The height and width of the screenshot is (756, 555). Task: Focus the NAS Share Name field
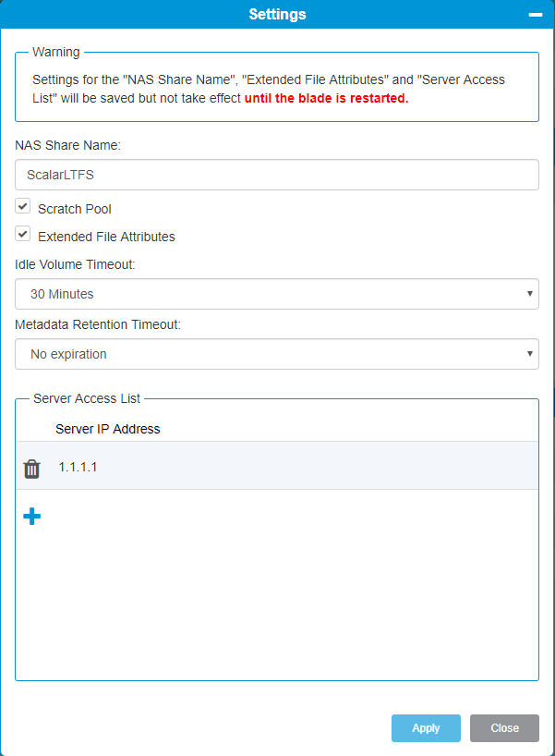pyautogui.click(x=277, y=175)
